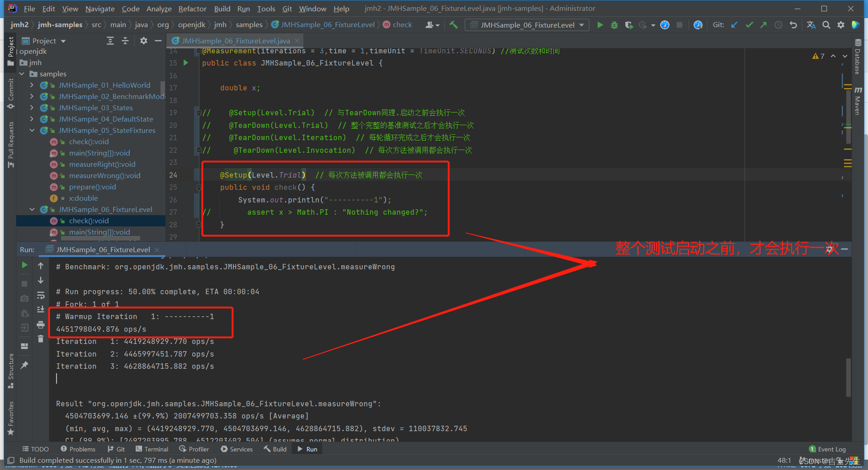The image size is (868, 470).
Task: Expand JMHSample_02_BenchmarkMode tree node
Action: pyautogui.click(x=32, y=96)
